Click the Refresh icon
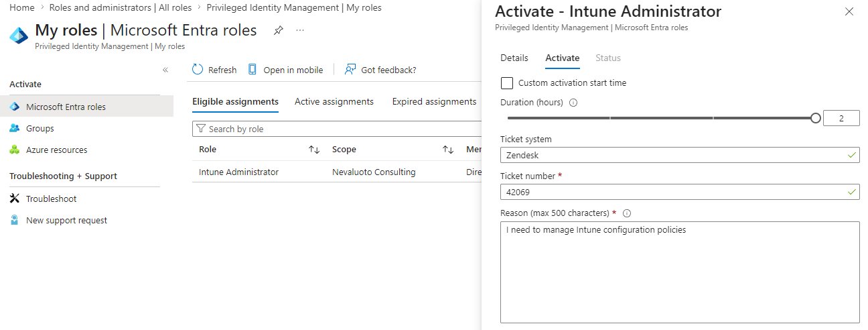The width and height of the screenshot is (868, 330). (198, 70)
